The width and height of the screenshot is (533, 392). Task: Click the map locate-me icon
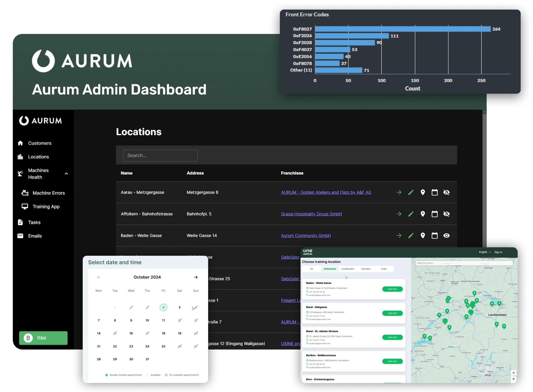pos(513,373)
